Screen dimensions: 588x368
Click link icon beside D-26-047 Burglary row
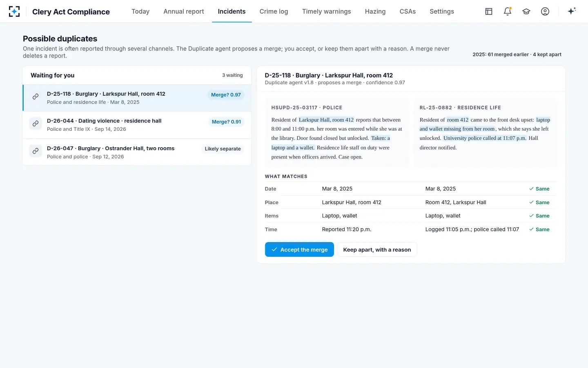click(36, 151)
